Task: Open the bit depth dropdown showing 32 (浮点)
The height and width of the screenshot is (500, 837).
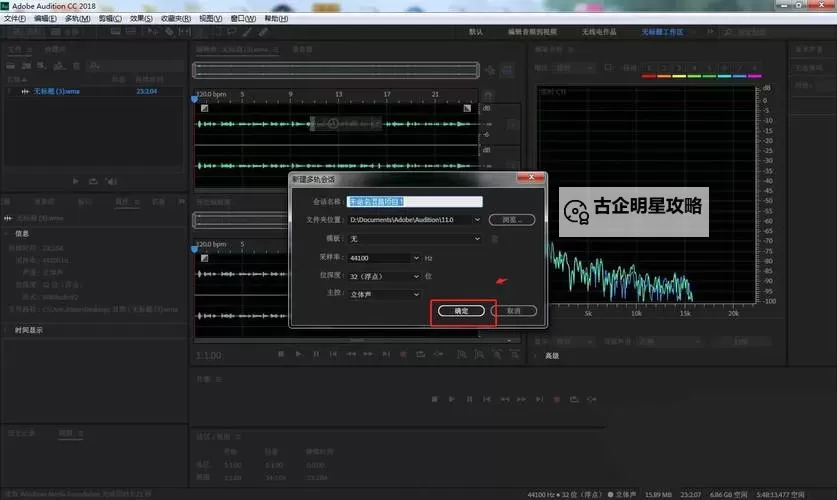Action: point(384,276)
